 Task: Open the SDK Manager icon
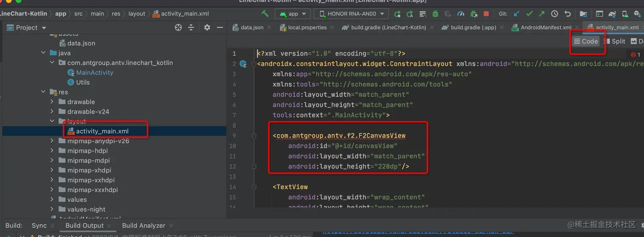click(x=638, y=14)
